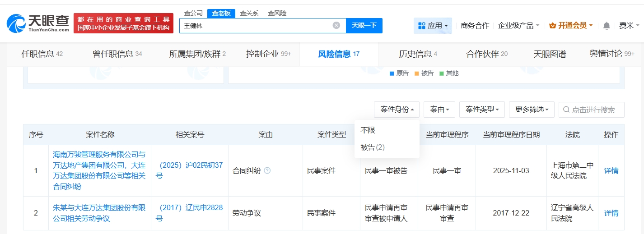
Task: Open the 案件类型 filter dropdown
Action: (482, 110)
